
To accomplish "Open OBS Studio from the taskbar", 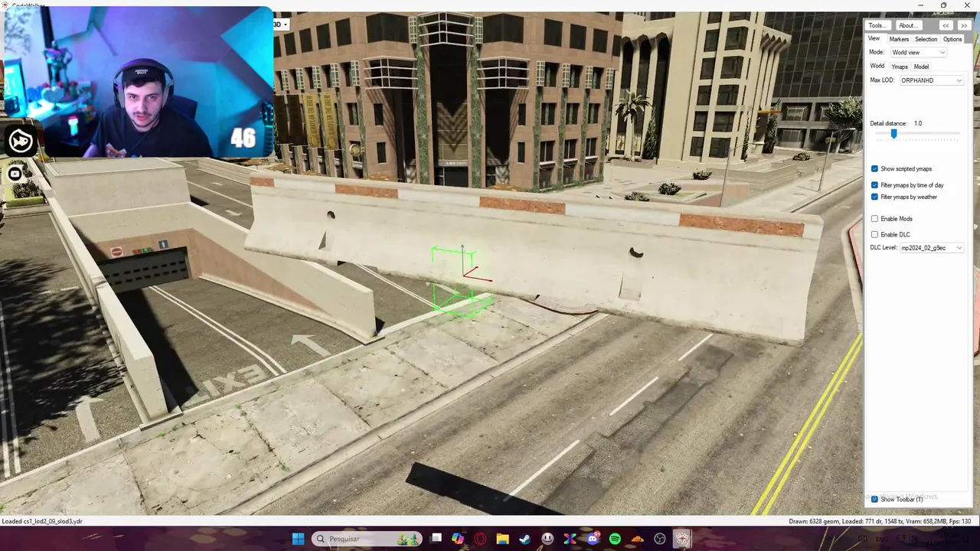I will point(659,539).
